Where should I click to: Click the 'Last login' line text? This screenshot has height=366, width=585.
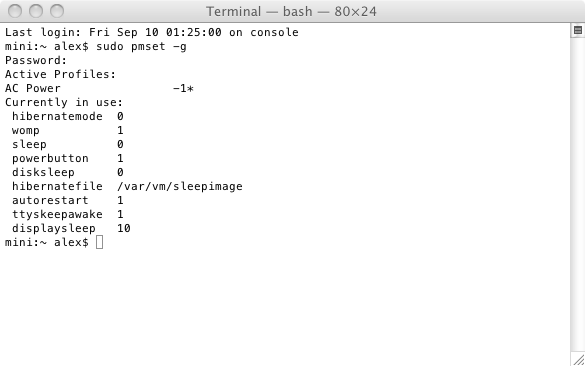[x=151, y=32]
